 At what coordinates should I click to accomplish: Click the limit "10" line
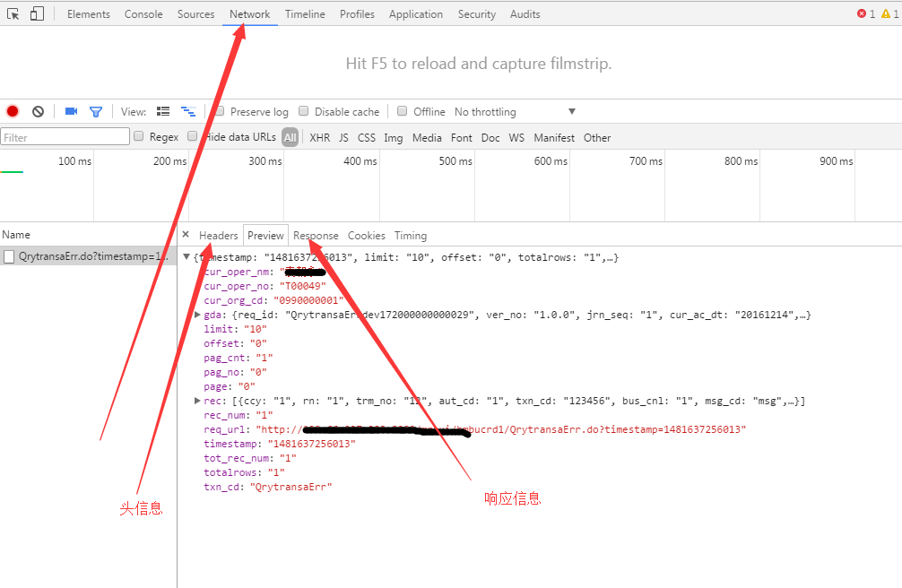point(235,329)
